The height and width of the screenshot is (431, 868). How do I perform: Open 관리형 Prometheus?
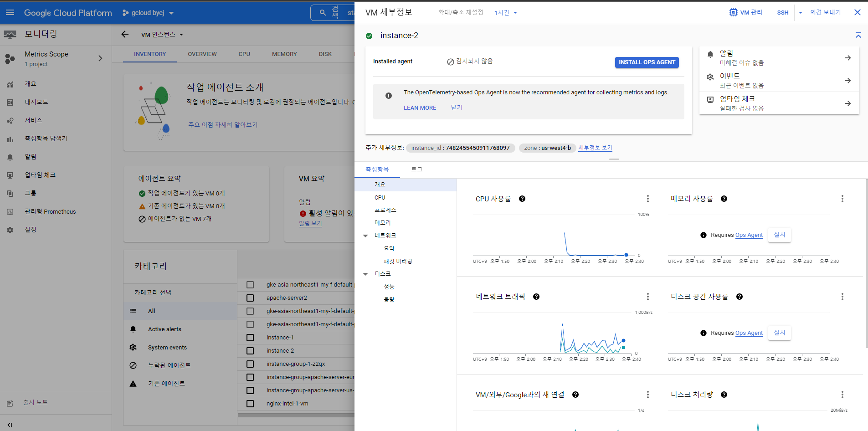point(50,211)
